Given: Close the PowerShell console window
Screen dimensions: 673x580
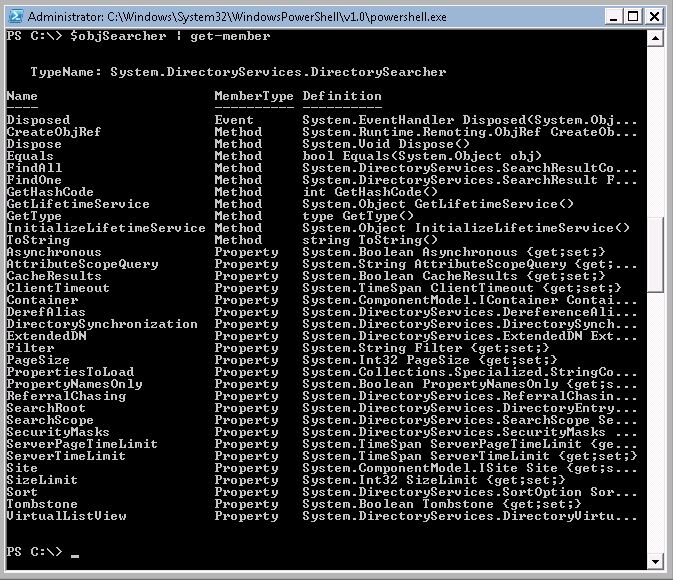Looking at the screenshot, I should click(x=654, y=17).
